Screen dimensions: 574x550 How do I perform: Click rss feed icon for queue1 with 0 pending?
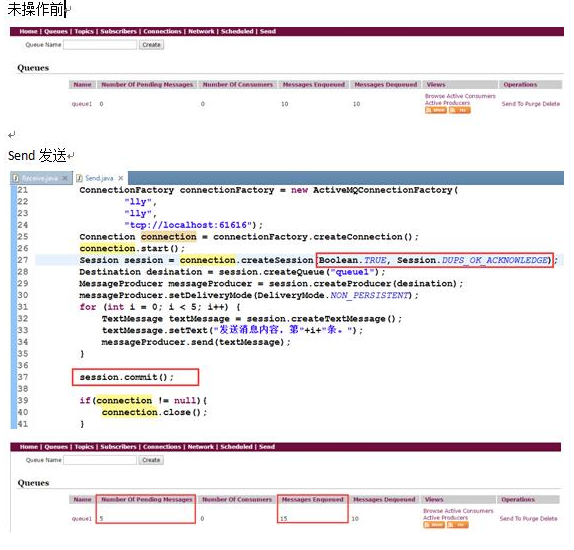tap(459, 110)
